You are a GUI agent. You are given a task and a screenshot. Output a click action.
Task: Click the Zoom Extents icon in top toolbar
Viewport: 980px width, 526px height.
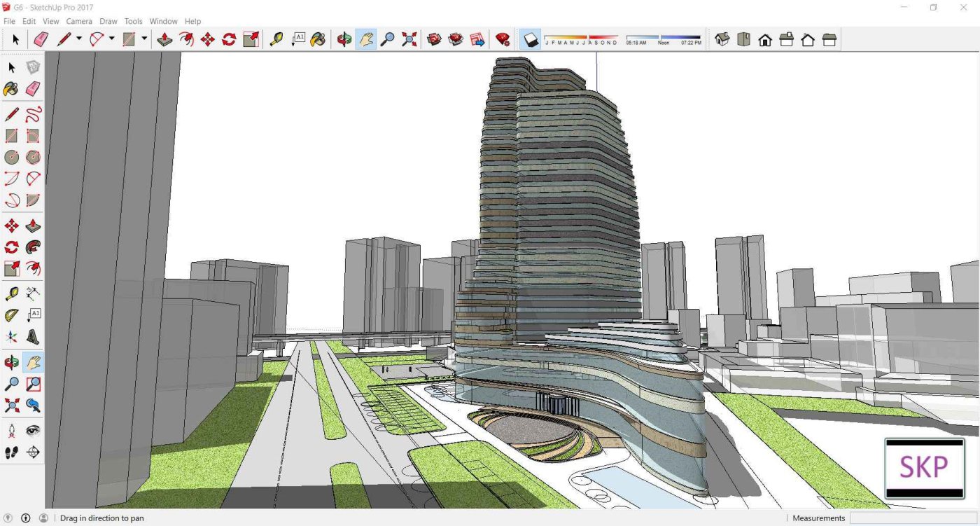(x=409, y=40)
